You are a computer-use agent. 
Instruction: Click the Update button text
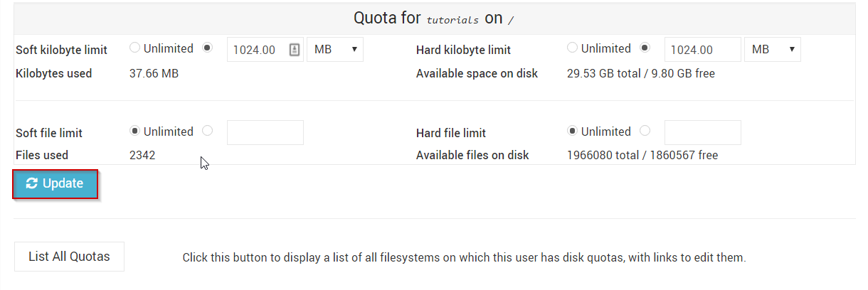point(63,183)
